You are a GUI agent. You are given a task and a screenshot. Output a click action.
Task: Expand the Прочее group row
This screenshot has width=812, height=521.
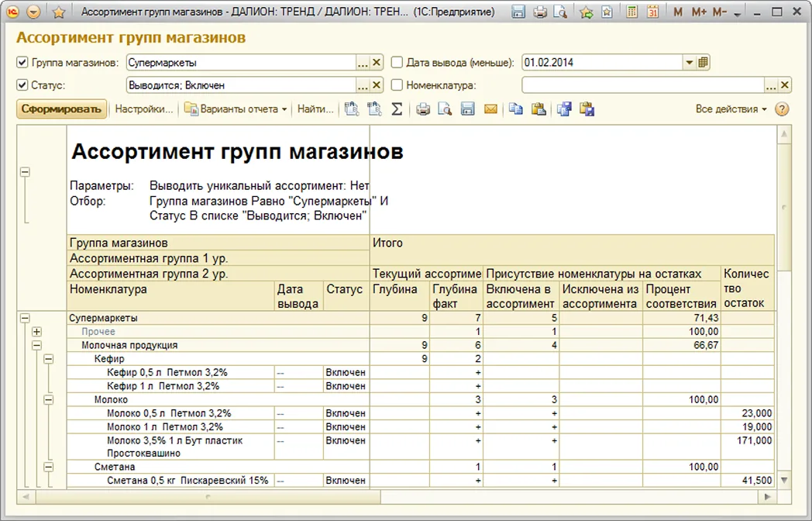pyautogui.click(x=36, y=332)
